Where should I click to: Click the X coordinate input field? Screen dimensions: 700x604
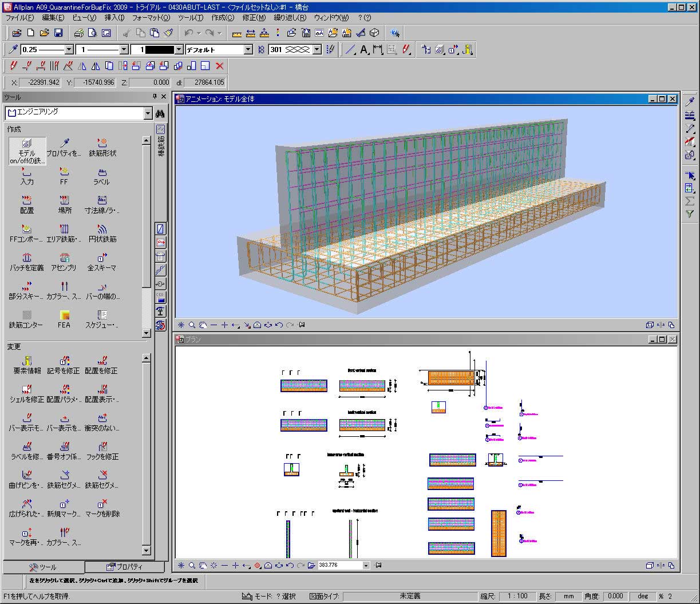[x=40, y=82]
